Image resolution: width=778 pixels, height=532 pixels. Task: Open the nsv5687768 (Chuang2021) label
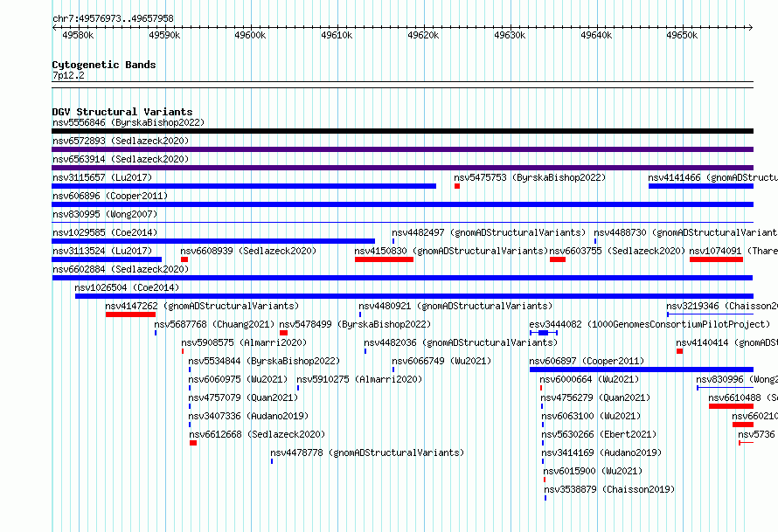click(x=214, y=324)
